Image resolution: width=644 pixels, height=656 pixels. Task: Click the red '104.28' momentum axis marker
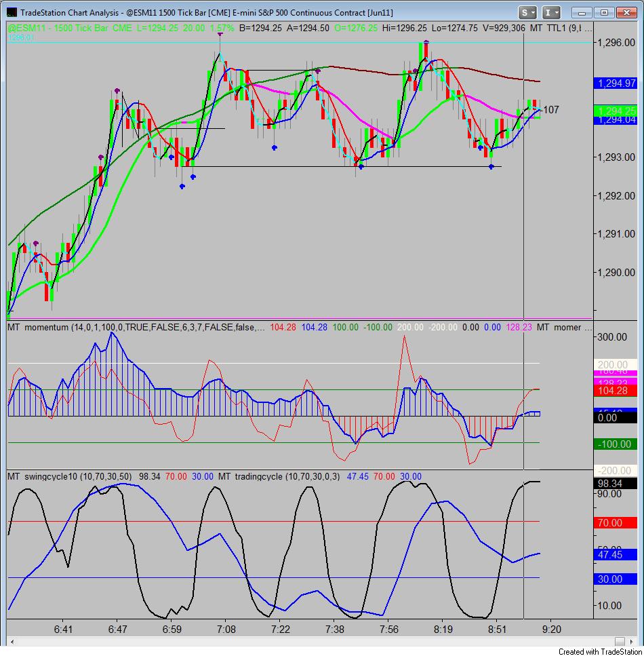[615, 391]
